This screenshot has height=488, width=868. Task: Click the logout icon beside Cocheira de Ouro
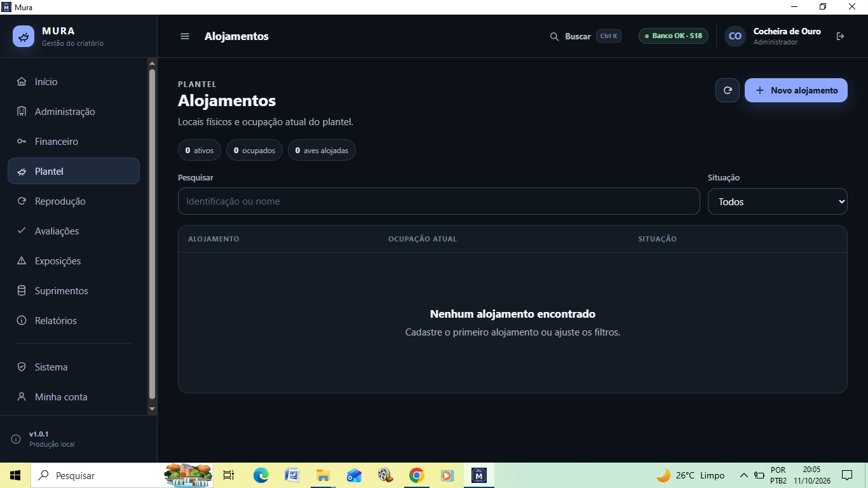[x=841, y=36]
